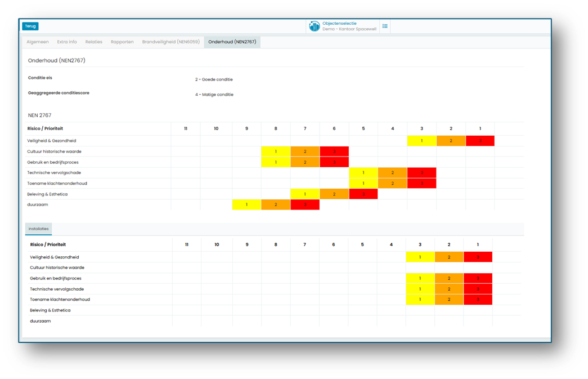Image resolution: width=588 pixels, height=379 pixels.
Task: Click the 'Geaggregeerde conditiescore' label
Action: pyautogui.click(x=59, y=93)
